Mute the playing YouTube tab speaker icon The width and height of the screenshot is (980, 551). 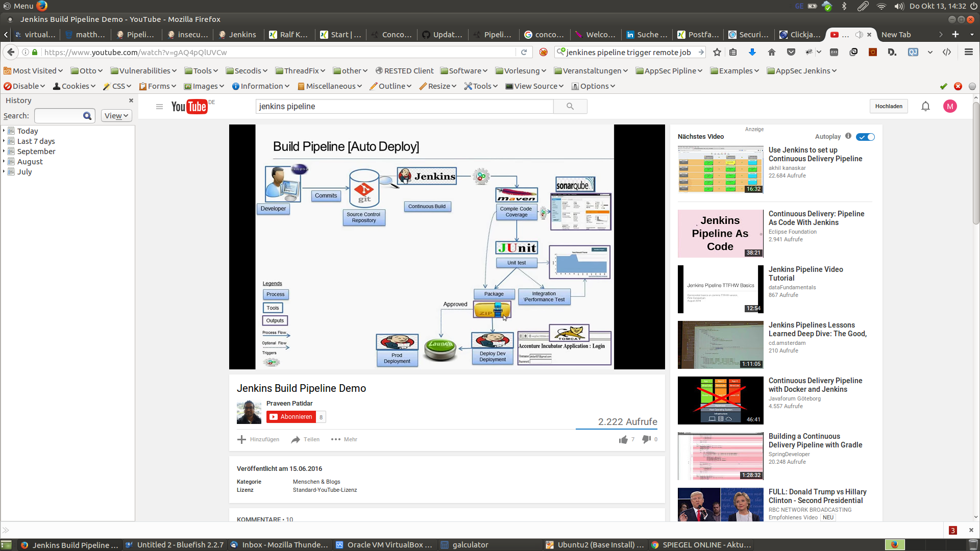point(859,35)
